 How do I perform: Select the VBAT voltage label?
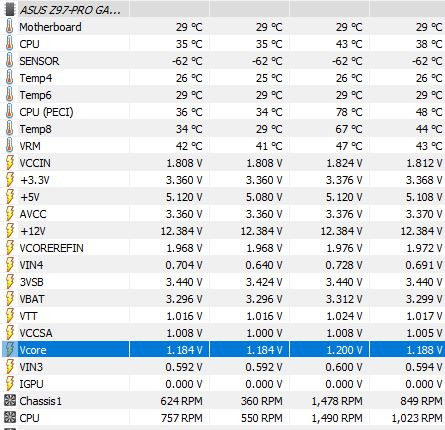click(32, 299)
